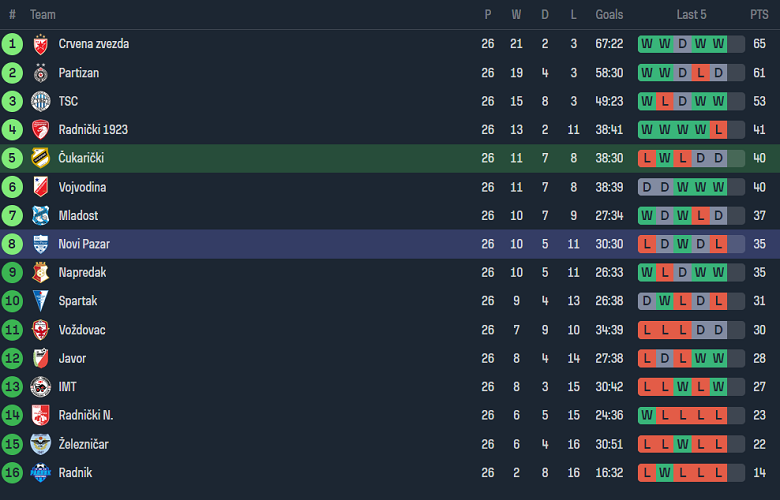Click the Partizan club crest icon

tap(41, 73)
